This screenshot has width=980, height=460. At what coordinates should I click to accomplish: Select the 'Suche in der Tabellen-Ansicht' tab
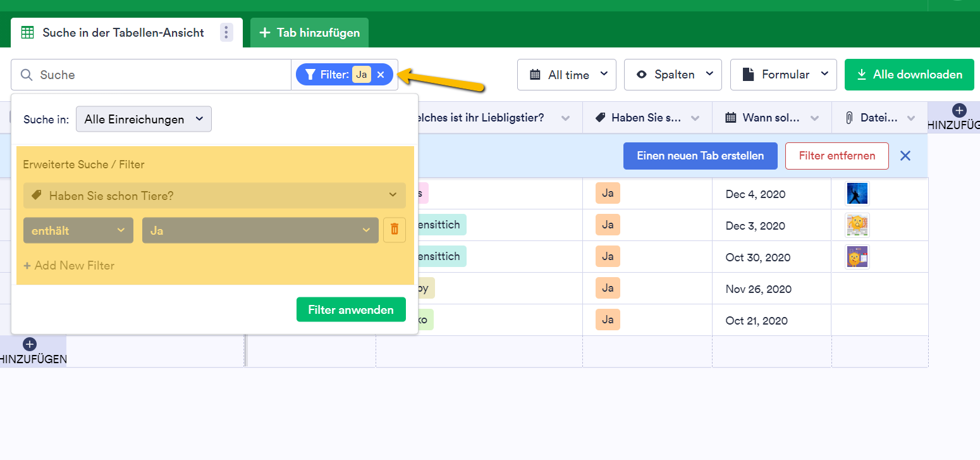pyautogui.click(x=123, y=32)
